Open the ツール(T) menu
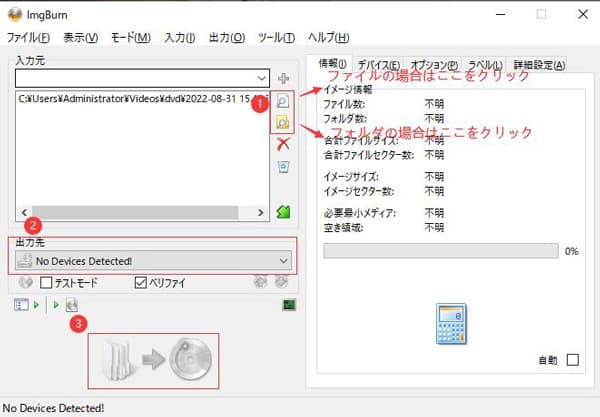600x417 pixels. 276,37
